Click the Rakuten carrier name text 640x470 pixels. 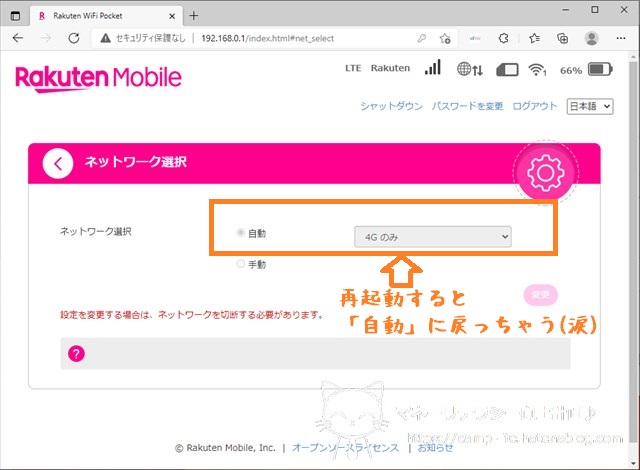[x=390, y=68]
